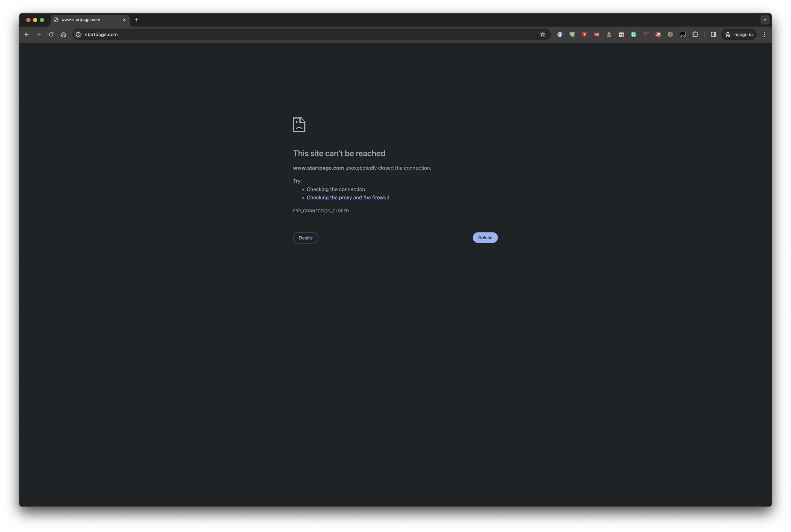Reload the page with the refresh icon

(51, 34)
